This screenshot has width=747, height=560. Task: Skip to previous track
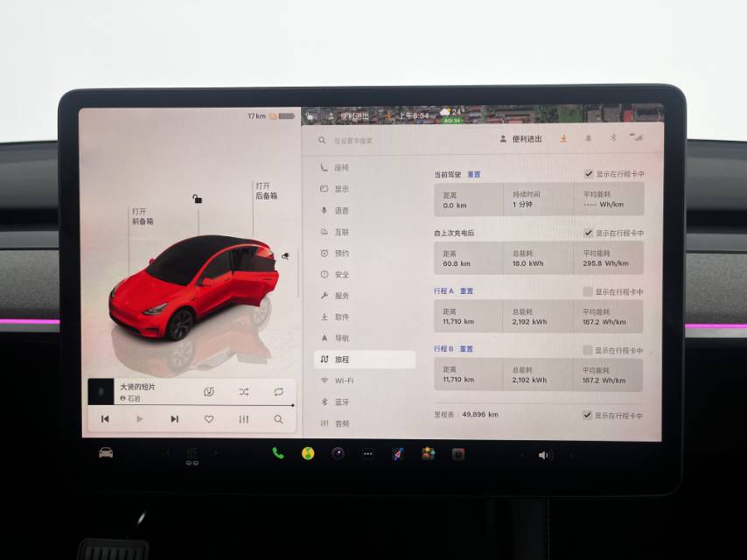coord(105,419)
